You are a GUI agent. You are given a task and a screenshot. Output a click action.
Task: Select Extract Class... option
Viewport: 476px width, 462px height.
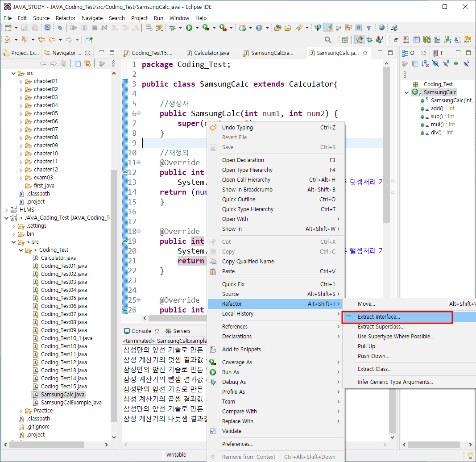pos(409,369)
